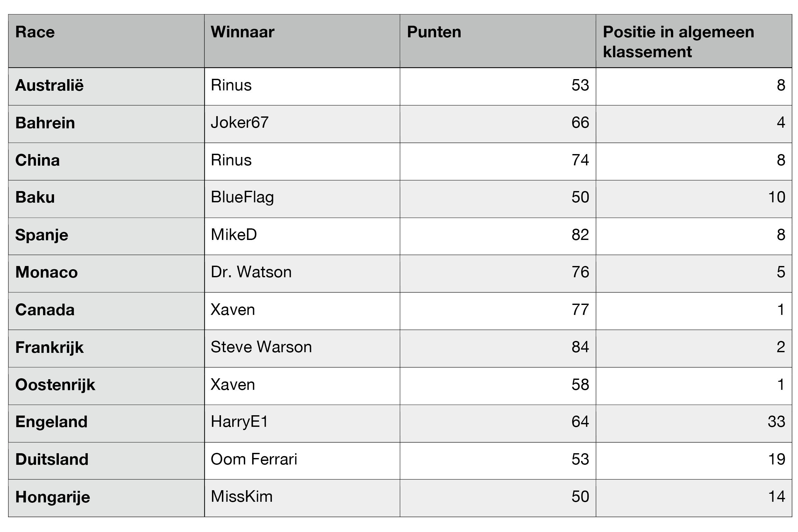Select the BlueFlag winner cell
The image size is (798, 532).
(302, 199)
